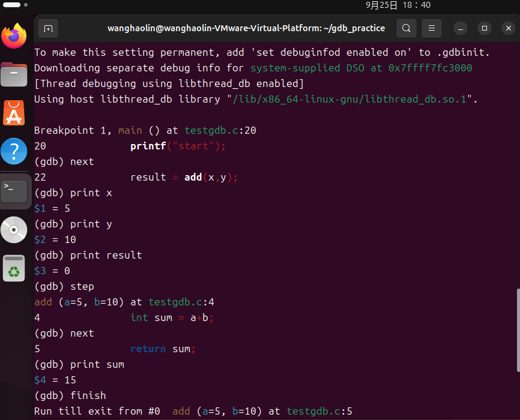The width and height of the screenshot is (520, 420).
Task: Open the terminal search
Action: 407,28
